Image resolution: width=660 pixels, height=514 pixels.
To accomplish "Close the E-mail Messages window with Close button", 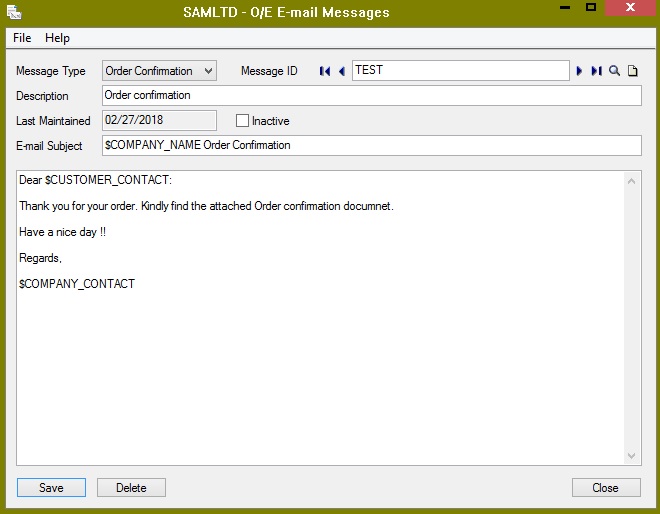I will (x=606, y=487).
